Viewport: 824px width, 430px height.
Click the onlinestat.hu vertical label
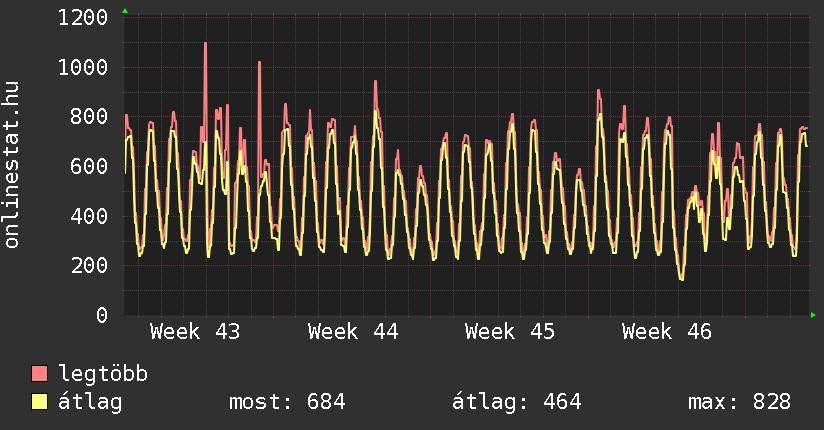(13, 165)
